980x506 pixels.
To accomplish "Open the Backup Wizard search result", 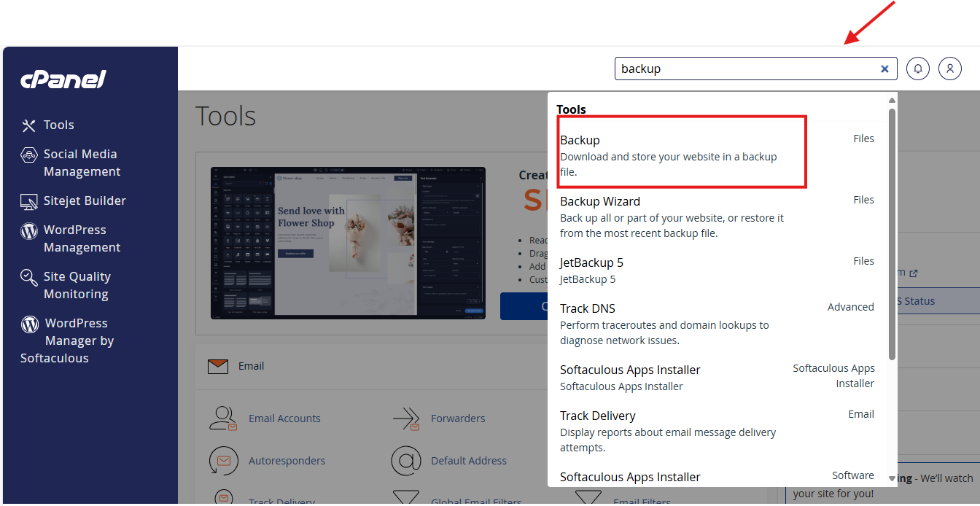I will pos(671,217).
